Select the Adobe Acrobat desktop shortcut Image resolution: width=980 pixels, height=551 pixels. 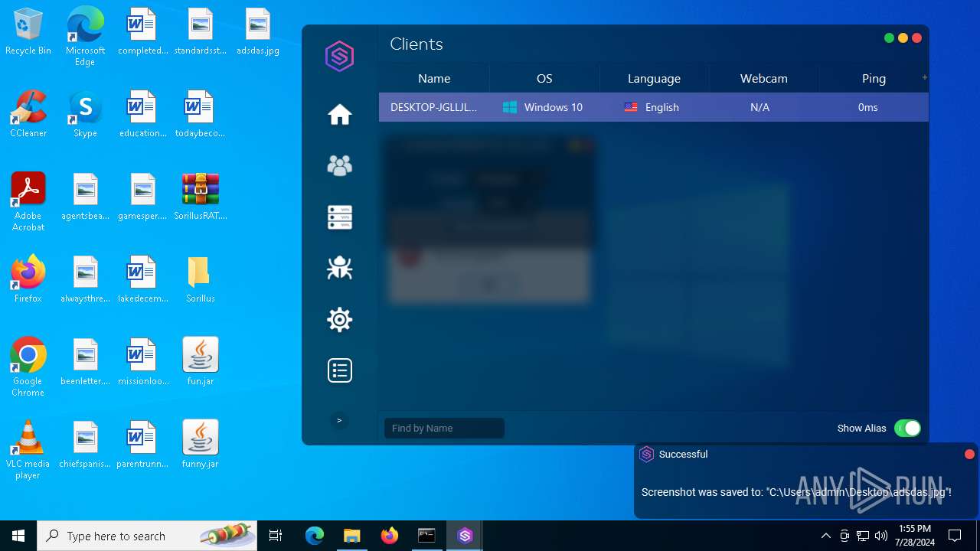(x=28, y=202)
